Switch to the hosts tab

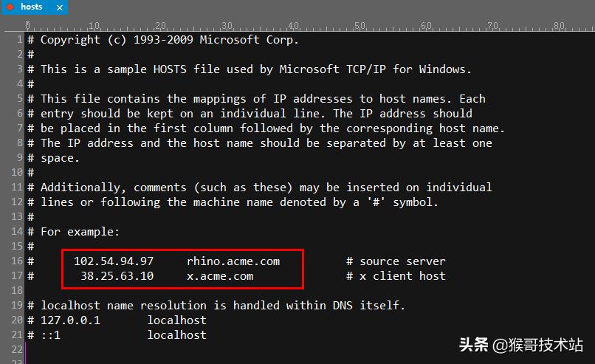(x=32, y=7)
